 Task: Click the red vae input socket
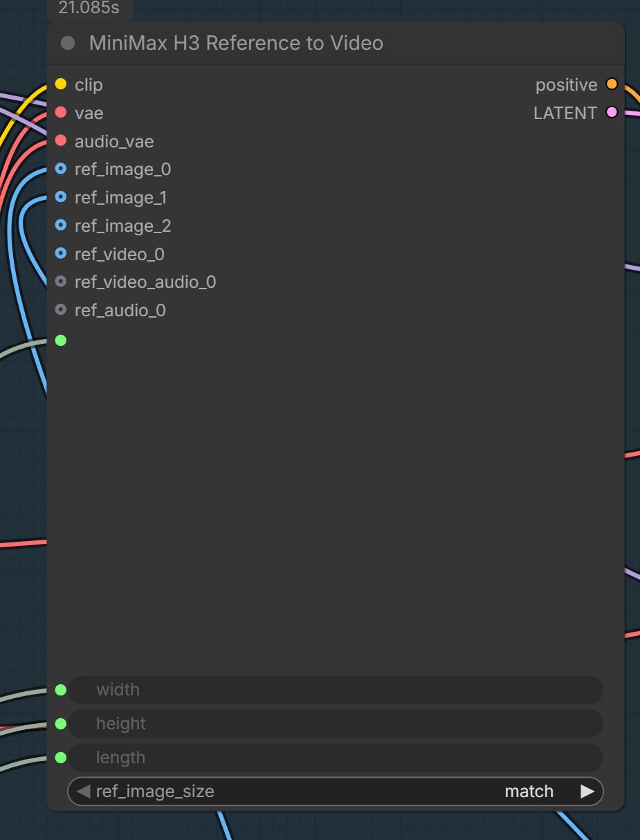tap(61, 113)
